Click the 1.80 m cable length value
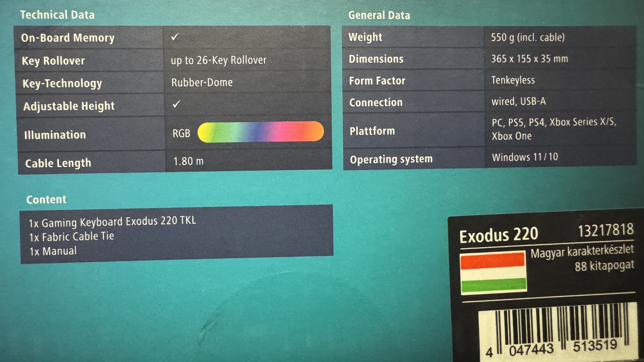 click(x=188, y=162)
